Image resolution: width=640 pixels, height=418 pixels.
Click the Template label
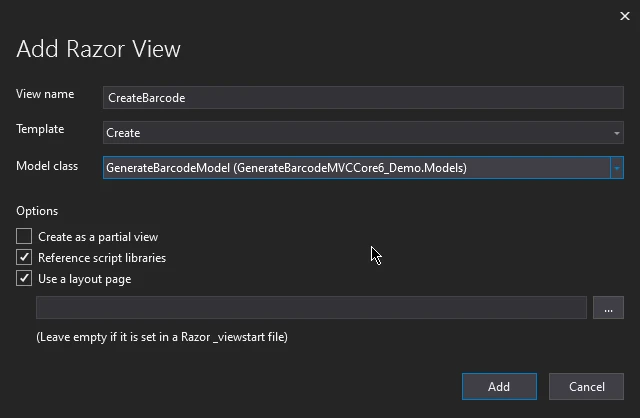pos(40,129)
